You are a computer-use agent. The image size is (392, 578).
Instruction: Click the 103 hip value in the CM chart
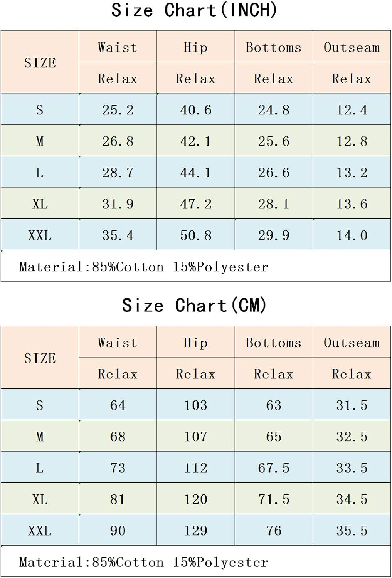[x=195, y=405]
